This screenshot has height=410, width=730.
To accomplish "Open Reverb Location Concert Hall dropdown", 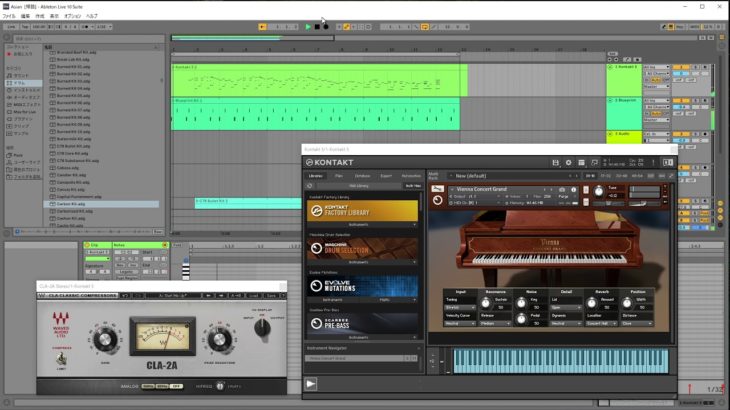I will (602, 323).
